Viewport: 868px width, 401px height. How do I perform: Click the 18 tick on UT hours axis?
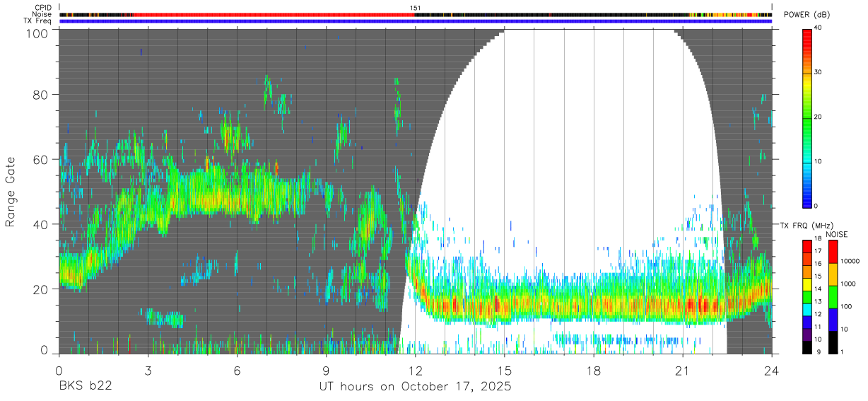[593, 369]
